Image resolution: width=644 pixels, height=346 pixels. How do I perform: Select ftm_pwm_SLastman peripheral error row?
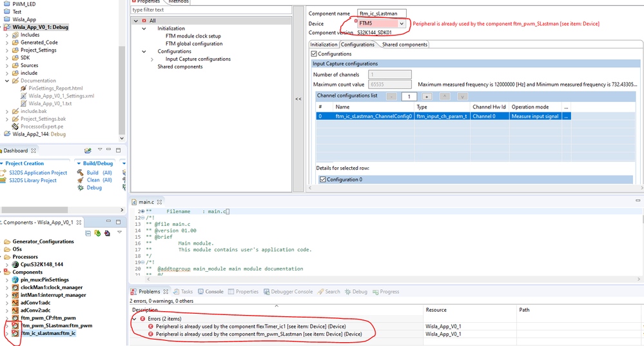259,334
